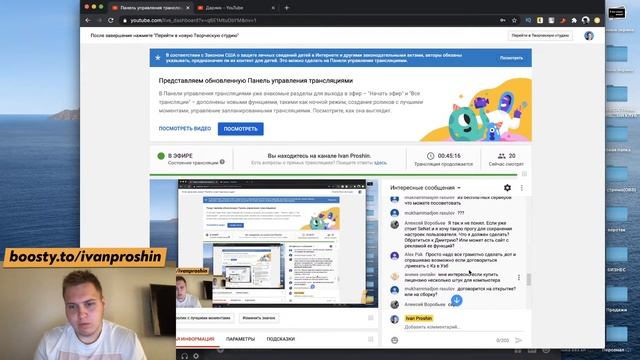Open the ПОДСКАЗКИ tab
640x360 pixels.
280,339
